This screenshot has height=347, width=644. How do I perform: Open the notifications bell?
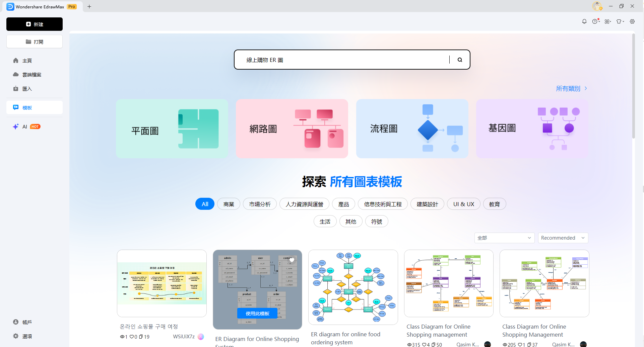(584, 21)
